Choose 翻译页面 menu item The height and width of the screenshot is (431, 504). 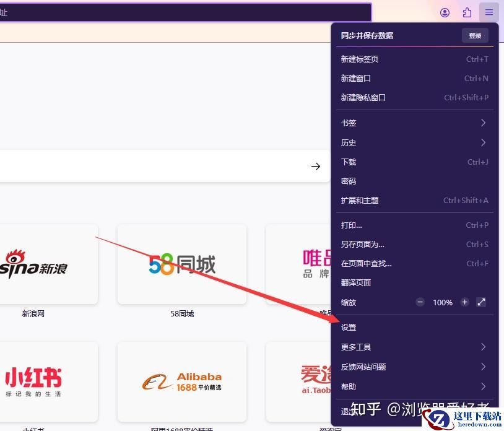click(414, 283)
